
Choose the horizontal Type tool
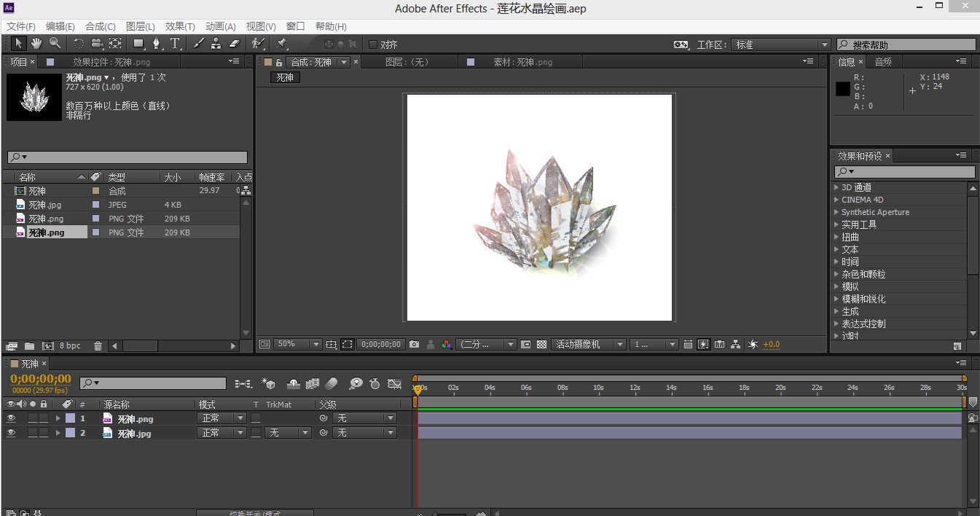coord(175,44)
